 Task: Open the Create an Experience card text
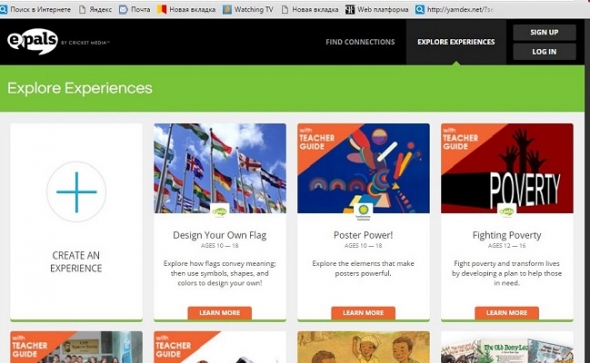76,262
